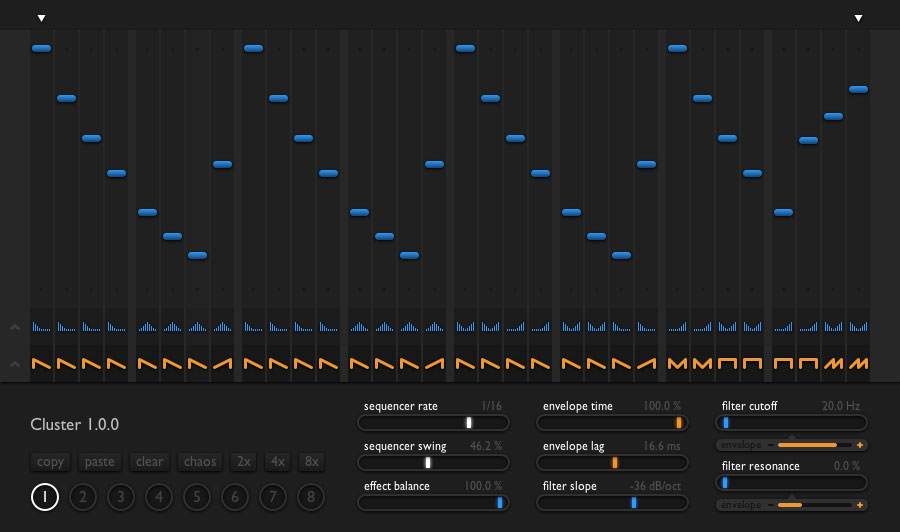
Task: Click the blue cluster pattern icon of step 25
Action: pos(677,327)
